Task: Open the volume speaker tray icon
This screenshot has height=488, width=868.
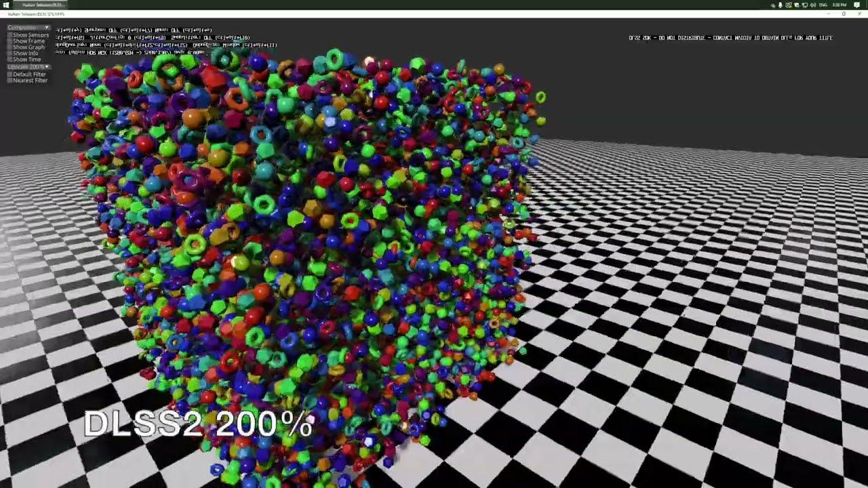Action: tap(813, 5)
